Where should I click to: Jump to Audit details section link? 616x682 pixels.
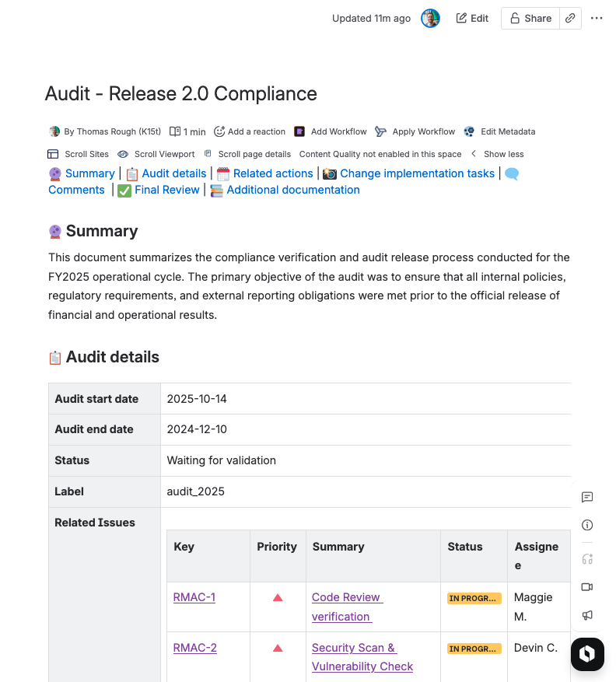coord(174,173)
